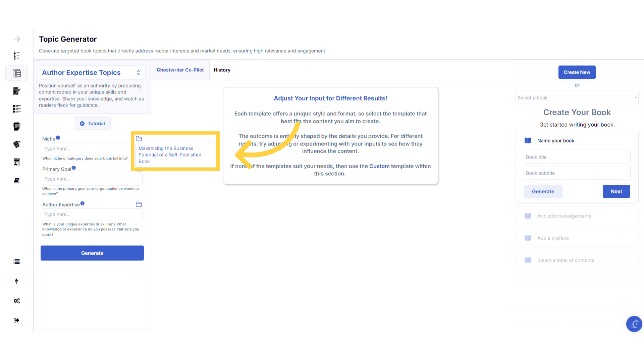Switch to the Ghostwriter Co-Pilot tab
This screenshot has width=644, height=362.
pos(180,70)
